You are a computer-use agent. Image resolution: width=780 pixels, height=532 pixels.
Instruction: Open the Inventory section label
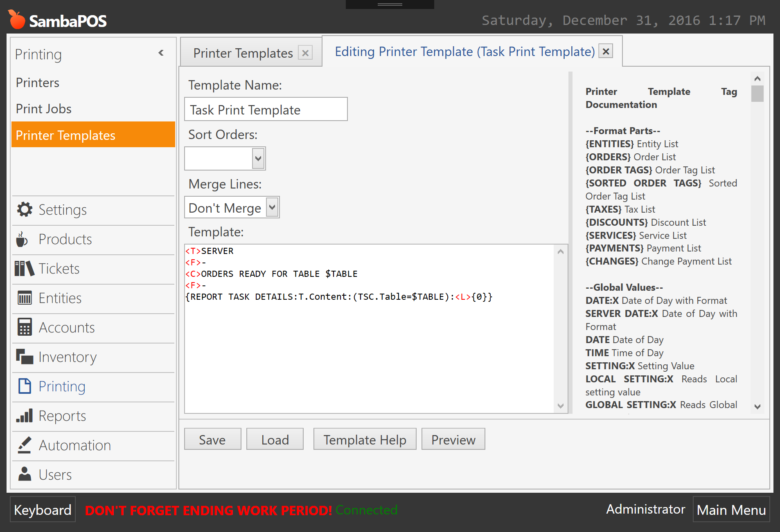tap(68, 357)
